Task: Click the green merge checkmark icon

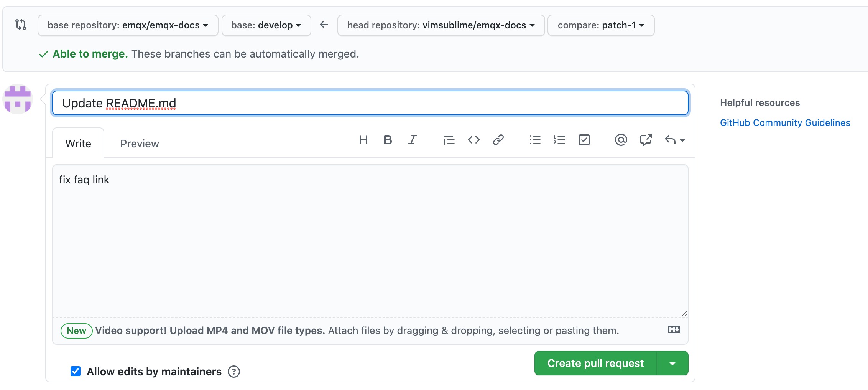Action: 44,54
